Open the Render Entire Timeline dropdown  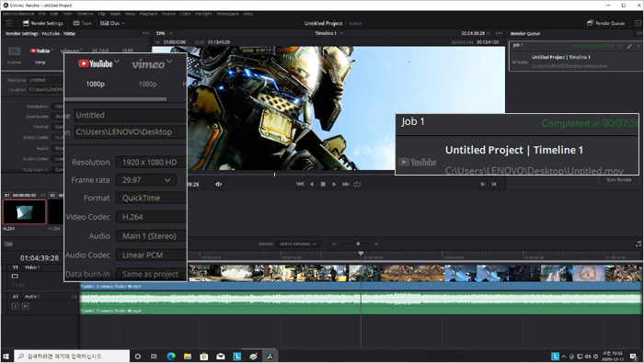pos(298,244)
